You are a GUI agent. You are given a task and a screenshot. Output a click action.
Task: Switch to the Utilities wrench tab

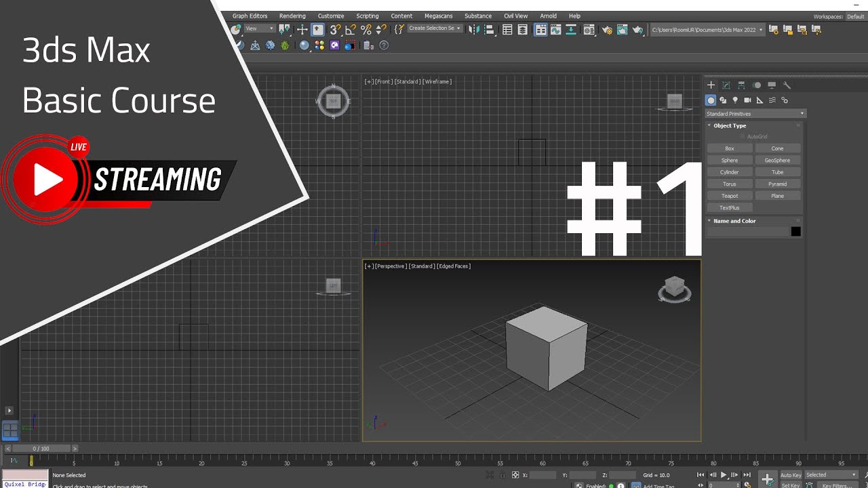tap(787, 85)
